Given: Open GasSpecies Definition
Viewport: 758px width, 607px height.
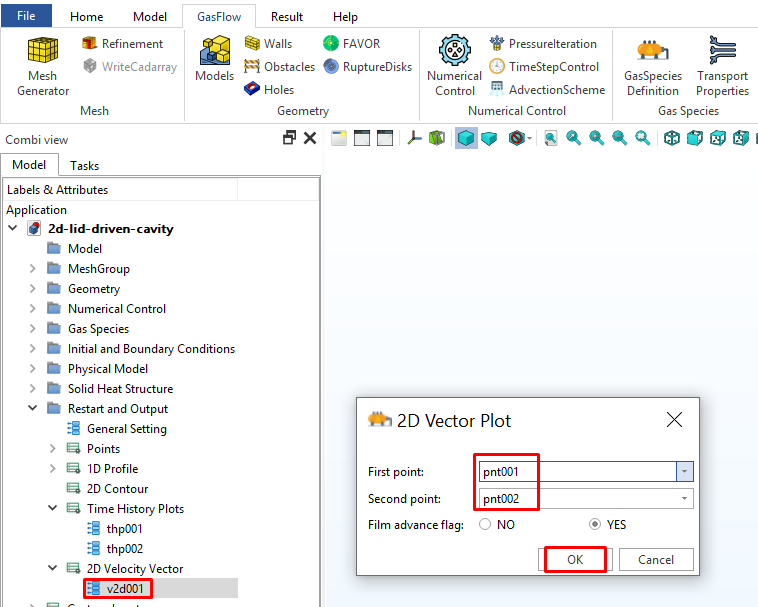Looking at the screenshot, I should [x=652, y=65].
